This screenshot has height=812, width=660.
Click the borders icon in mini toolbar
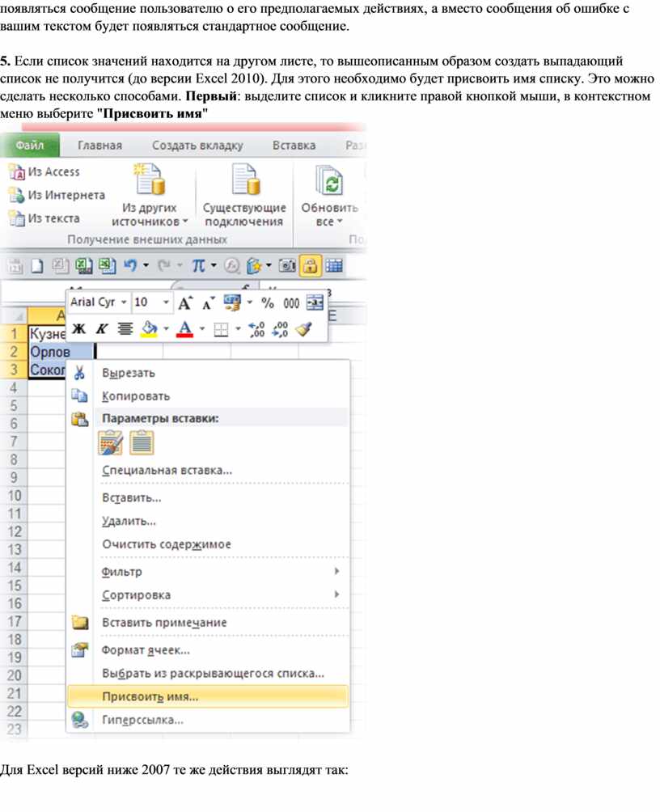pyautogui.click(x=221, y=330)
